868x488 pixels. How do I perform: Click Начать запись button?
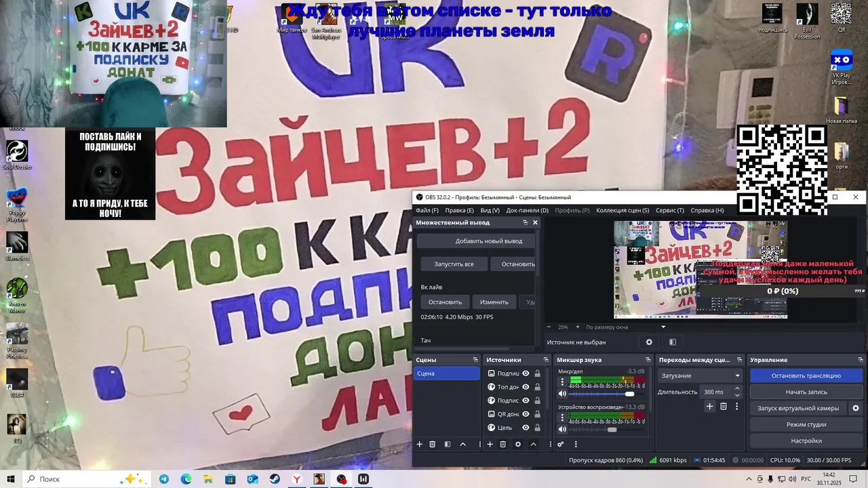pos(806,392)
